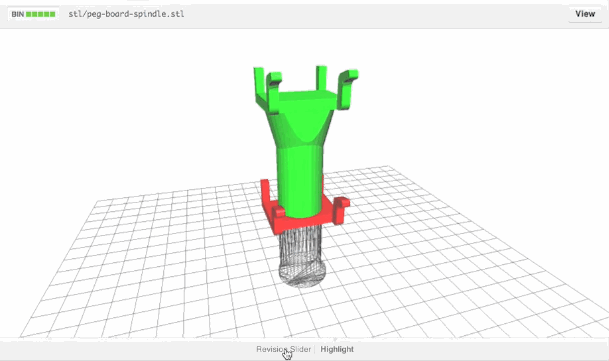Click the red tab at front-left of base
Viewport: 609px width, 361px height.
click(x=278, y=212)
